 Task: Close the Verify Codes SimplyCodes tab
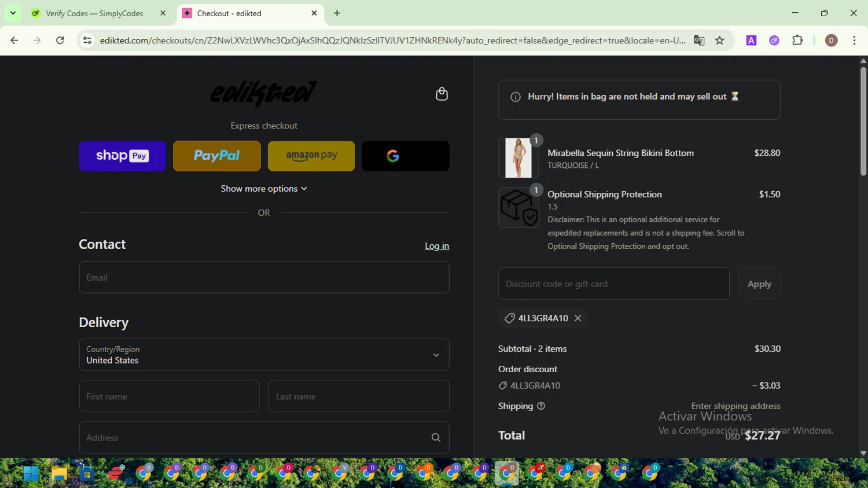(163, 13)
